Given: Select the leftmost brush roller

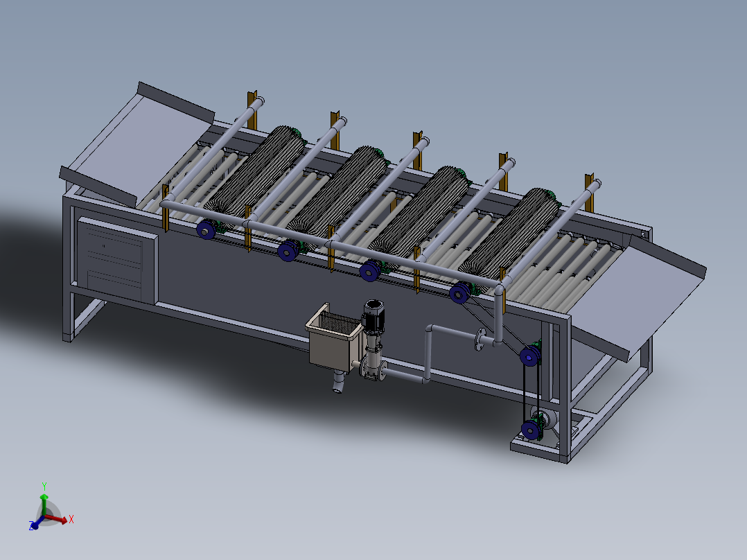Looking at the screenshot, I should click(257, 174).
